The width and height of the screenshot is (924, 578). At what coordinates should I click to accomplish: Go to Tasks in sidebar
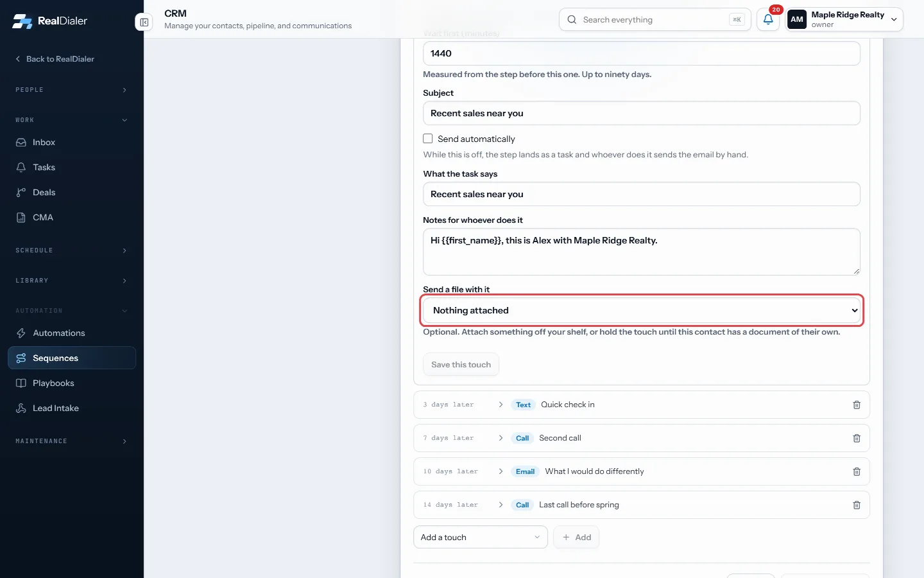[x=72, y=168]
